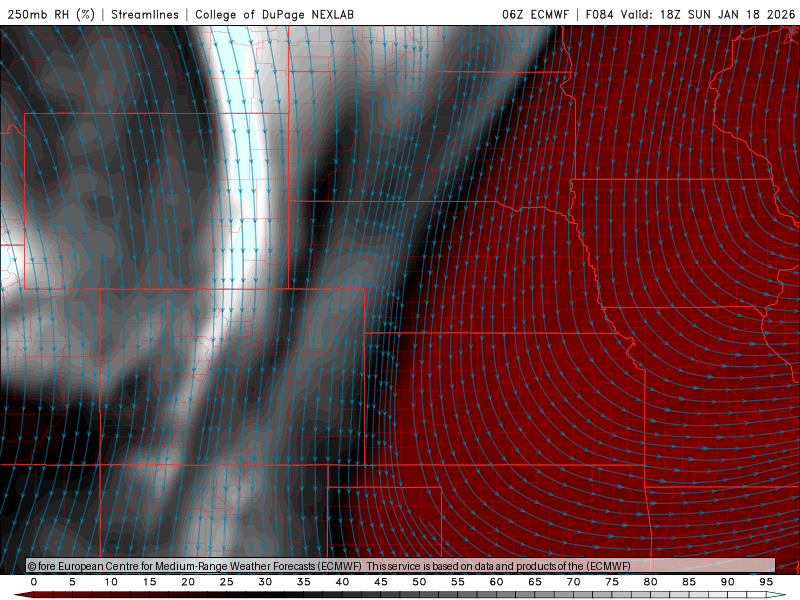This screenshot has width=800, height=600.
Task: Click colorbar label "75"
Action: click(x=612, y=582)
